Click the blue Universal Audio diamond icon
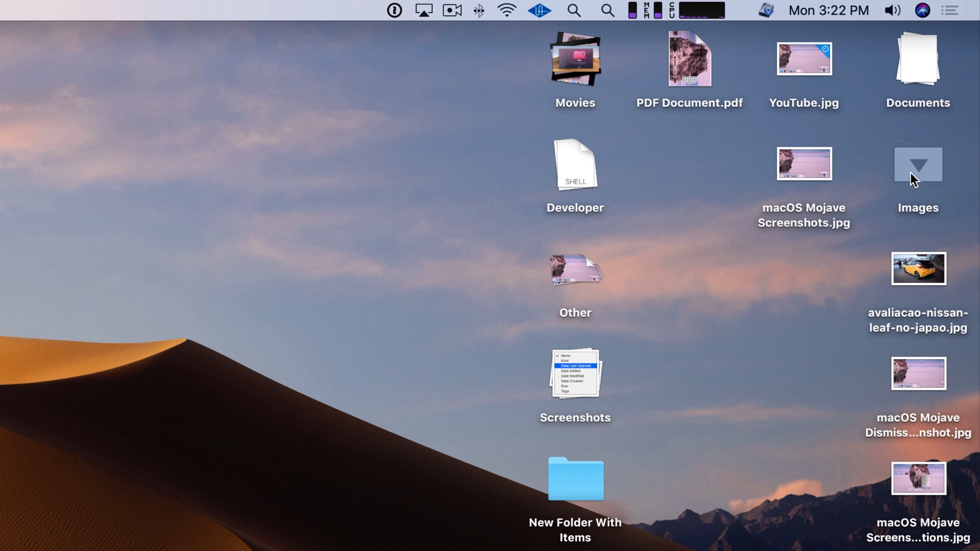980x551 pixels. [x=540, y=10]
